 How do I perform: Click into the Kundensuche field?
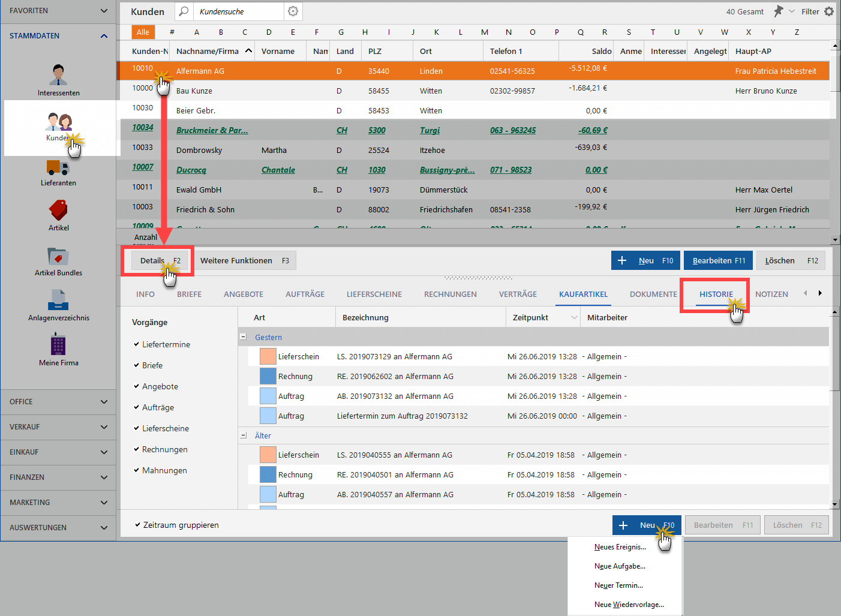[239, 11]
